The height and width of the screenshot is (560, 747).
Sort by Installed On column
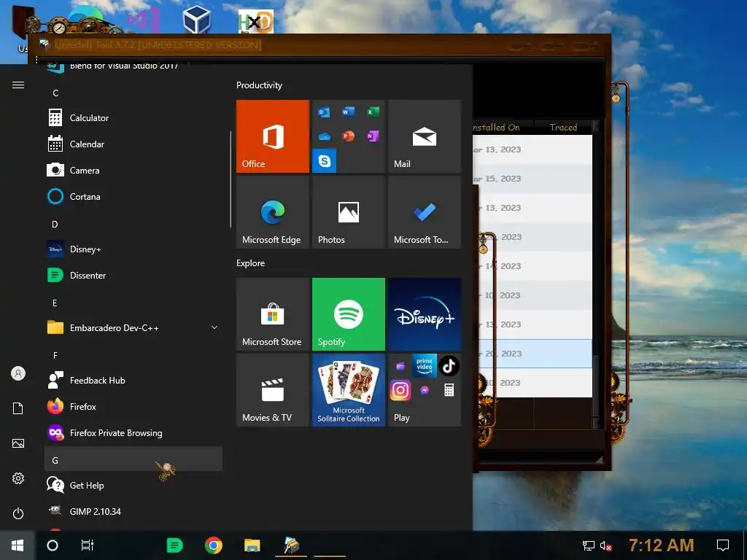click(503, 127)
